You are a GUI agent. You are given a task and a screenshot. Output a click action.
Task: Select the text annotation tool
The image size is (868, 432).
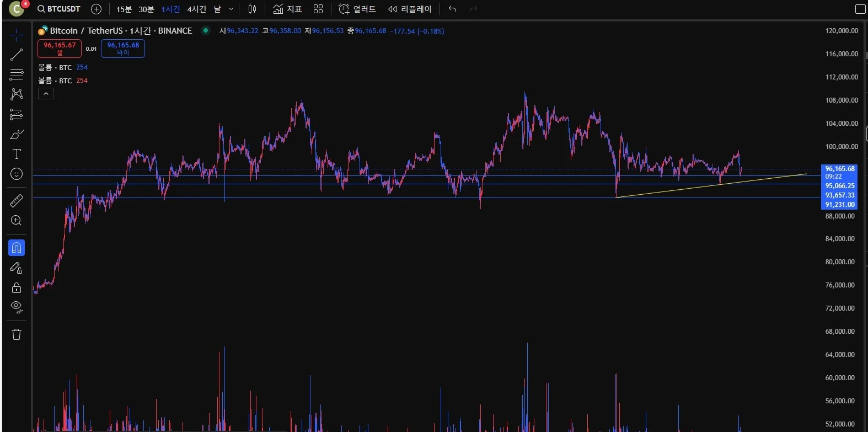click(17, 154)
